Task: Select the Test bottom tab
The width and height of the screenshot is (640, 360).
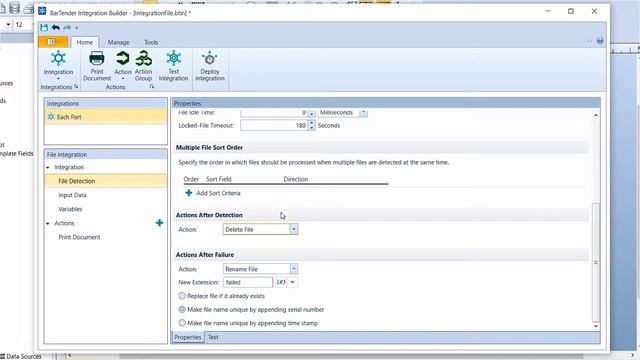Action: pyautogui.click(x=213, y=337)
